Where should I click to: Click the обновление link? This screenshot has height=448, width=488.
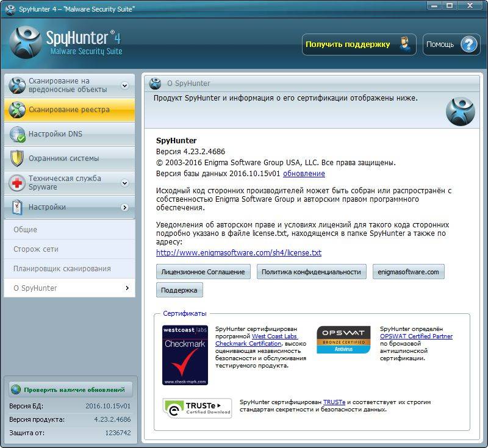[304, 174]
